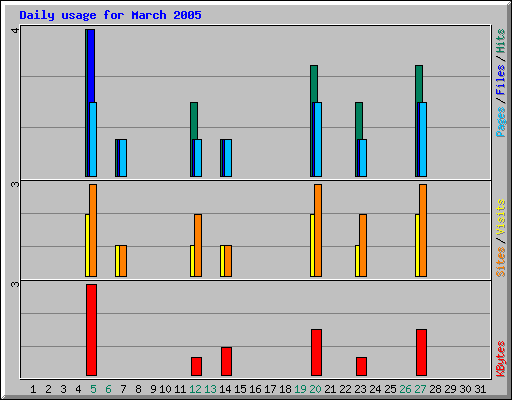Click the red KBytes bar for day 14
512x400 pixels.
point(226,362)
